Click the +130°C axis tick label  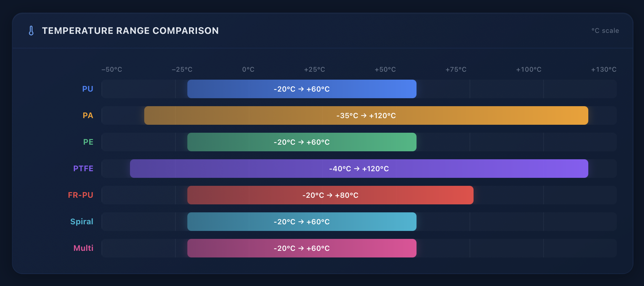(604, 69)
